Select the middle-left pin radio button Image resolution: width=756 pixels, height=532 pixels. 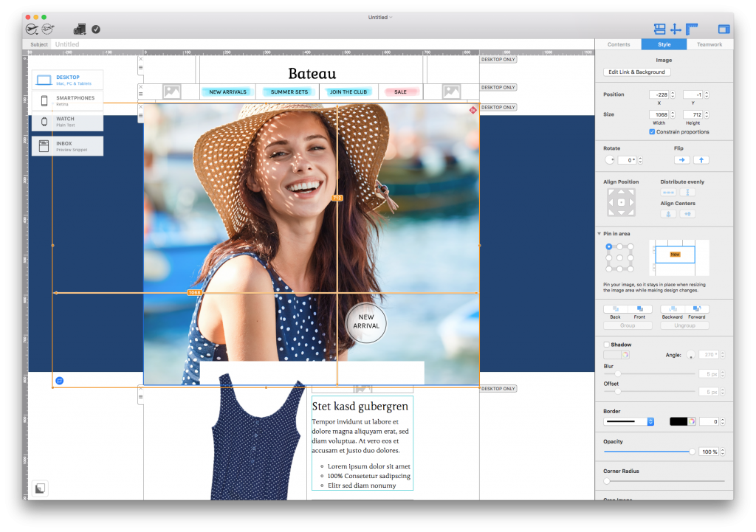[609, 258]
